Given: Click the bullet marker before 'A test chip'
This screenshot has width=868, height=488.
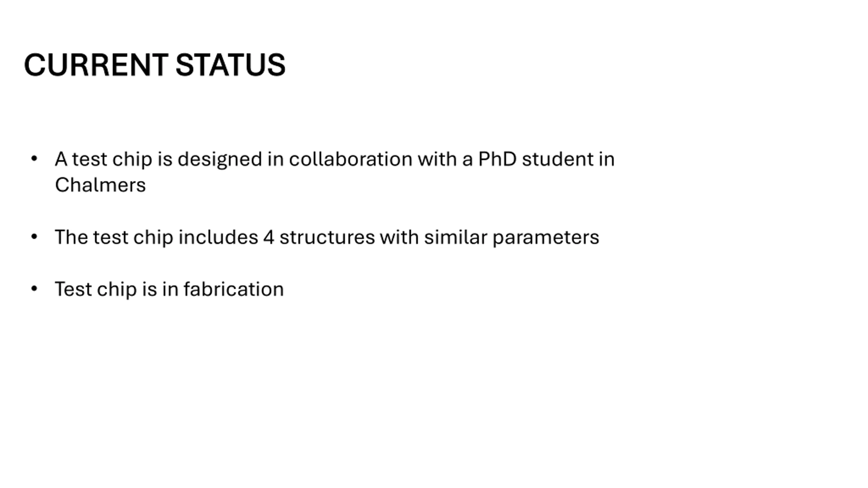Looking at the screenshot, I should [34, 158].
